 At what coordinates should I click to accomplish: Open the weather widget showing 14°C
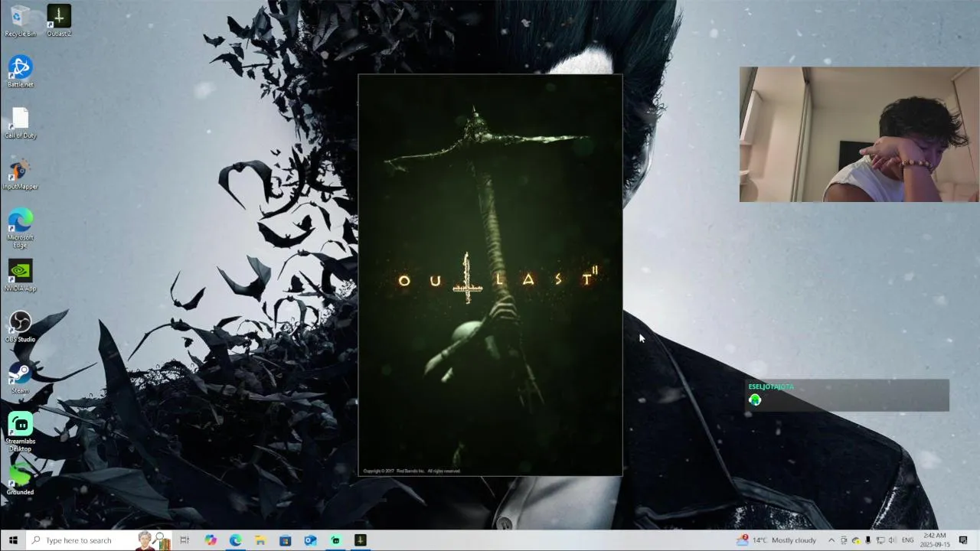click(776, 540)
